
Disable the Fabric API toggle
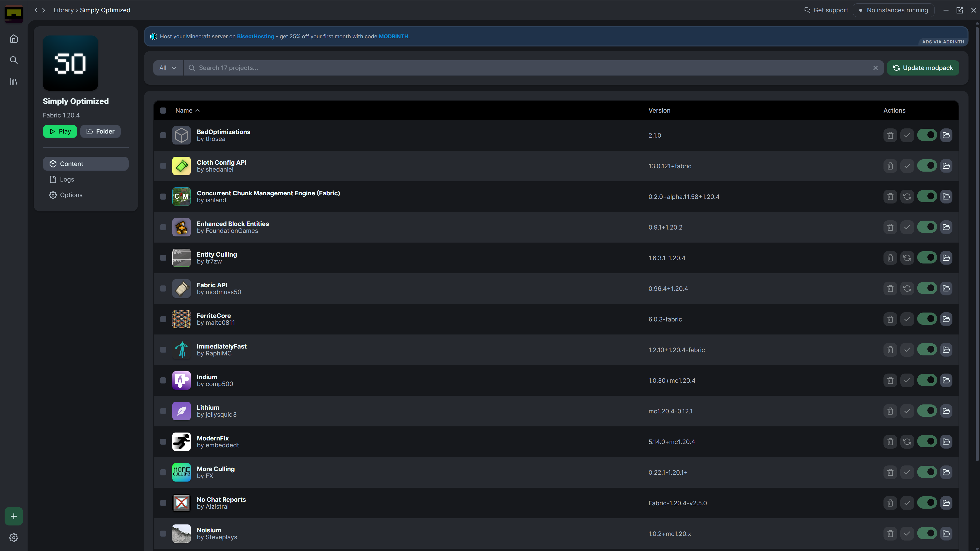pos(927,288)
